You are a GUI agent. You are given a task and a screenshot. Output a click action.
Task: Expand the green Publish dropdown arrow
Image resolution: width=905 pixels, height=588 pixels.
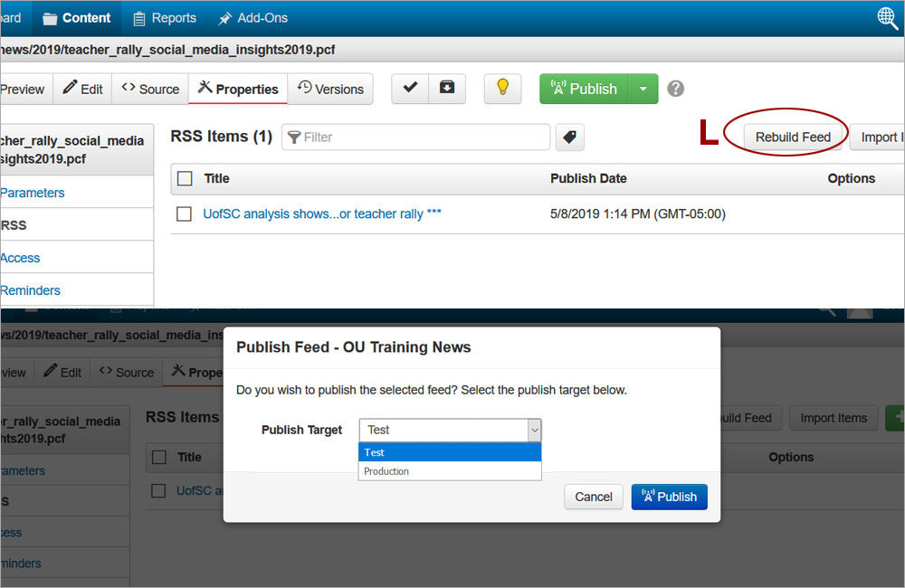[x=643, y=89]
